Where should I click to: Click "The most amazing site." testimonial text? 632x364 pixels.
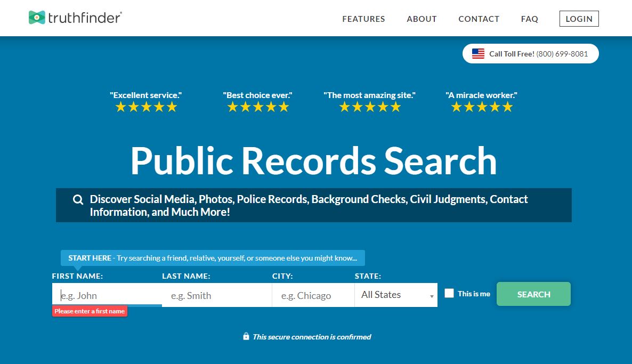pos(369,95)
